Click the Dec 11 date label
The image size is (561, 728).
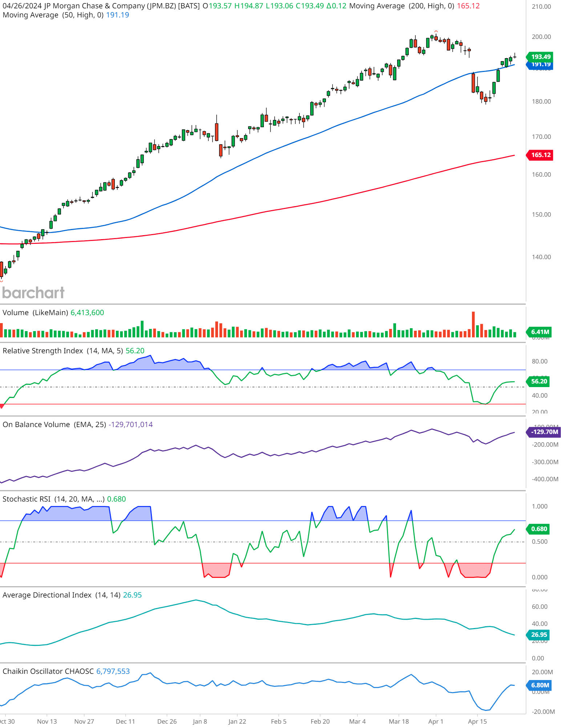tap(125, 721)
